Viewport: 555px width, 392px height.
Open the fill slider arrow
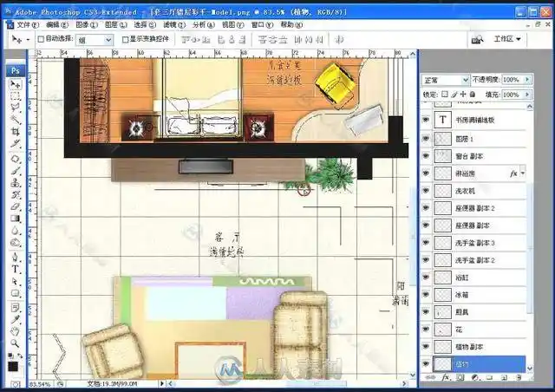click(527, 95)
